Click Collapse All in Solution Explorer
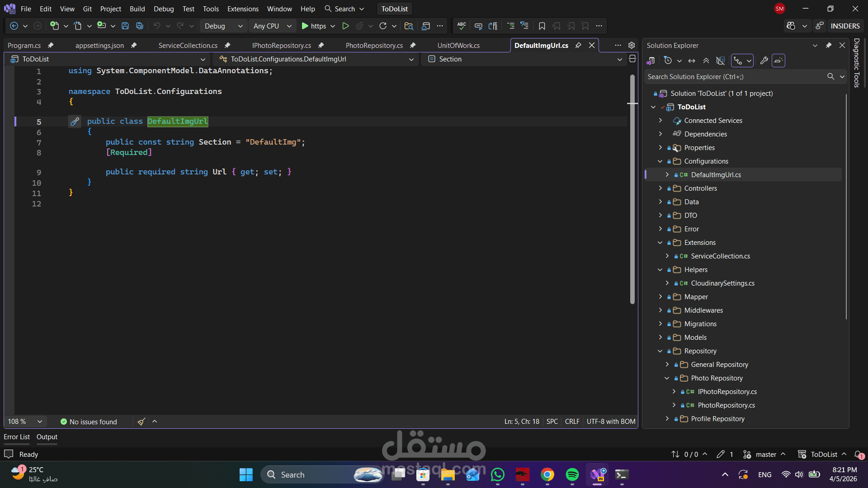Image resolution: width=868 pixels, height=488 pixels. tap(706, 61)
